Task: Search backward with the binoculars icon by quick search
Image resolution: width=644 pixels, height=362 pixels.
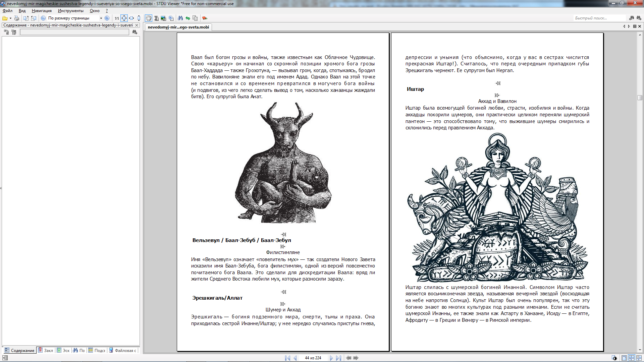Action: (632, 18)
